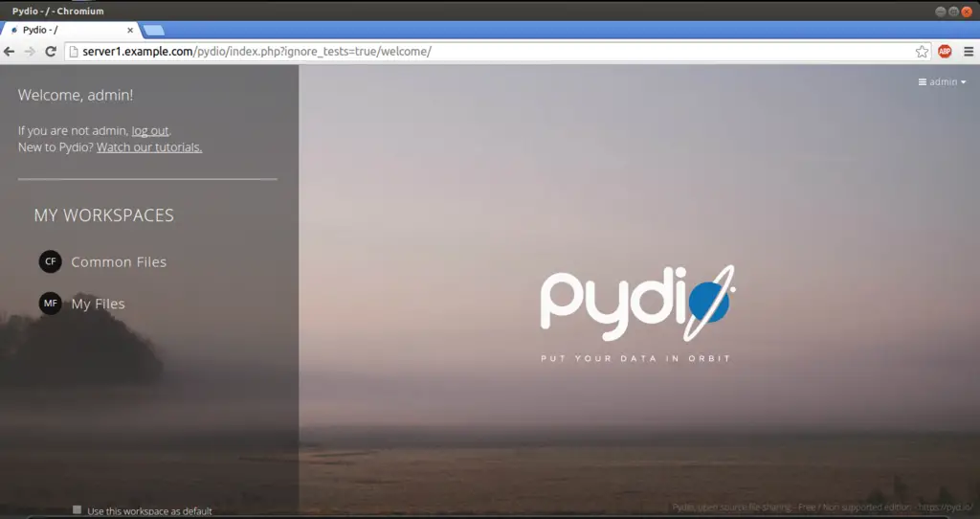Open the MF workspace badge icon
This screenshot has width=980, height=519.
pos(50,304)
